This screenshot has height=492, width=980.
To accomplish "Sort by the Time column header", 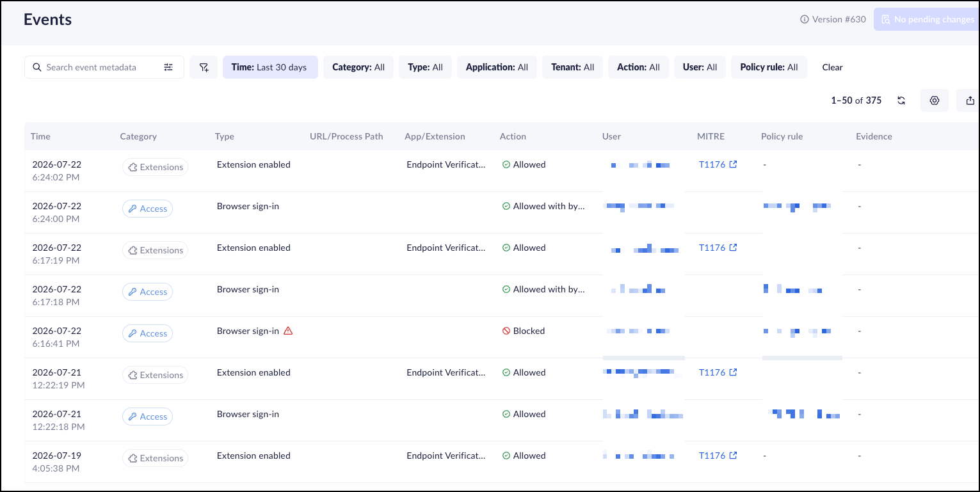I will tap(40, 136).
